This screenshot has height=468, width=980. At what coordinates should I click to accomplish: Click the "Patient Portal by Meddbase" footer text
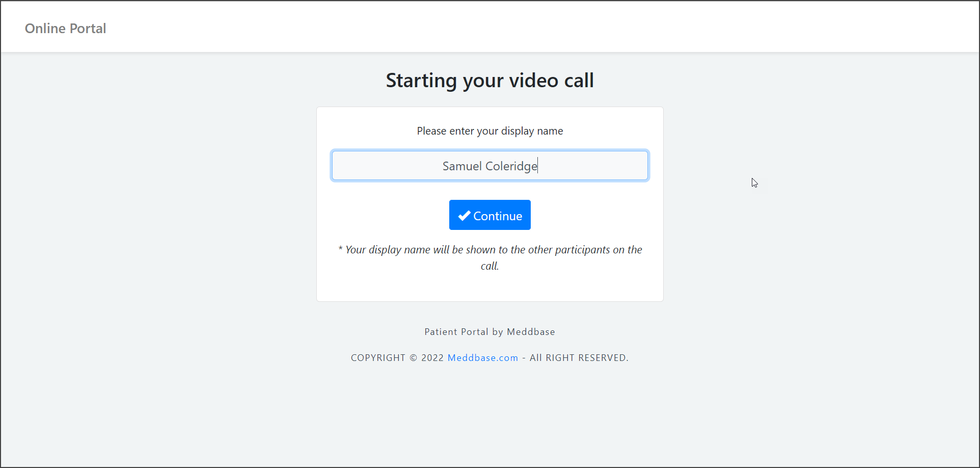489,332
